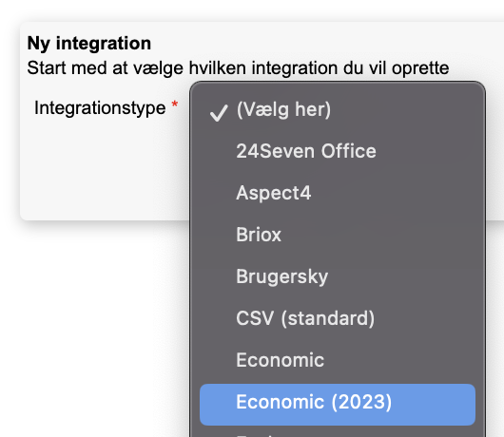Select the Aspect4 integration option
Screen dimensions: 504x437
click(x=338, y=193)
